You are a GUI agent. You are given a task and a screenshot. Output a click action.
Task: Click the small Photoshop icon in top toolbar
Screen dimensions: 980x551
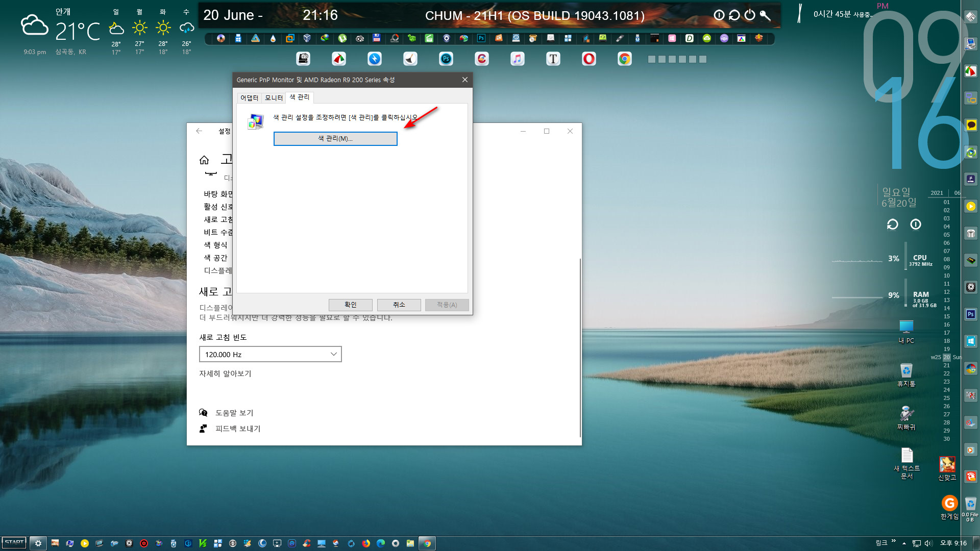pos(481,38)
